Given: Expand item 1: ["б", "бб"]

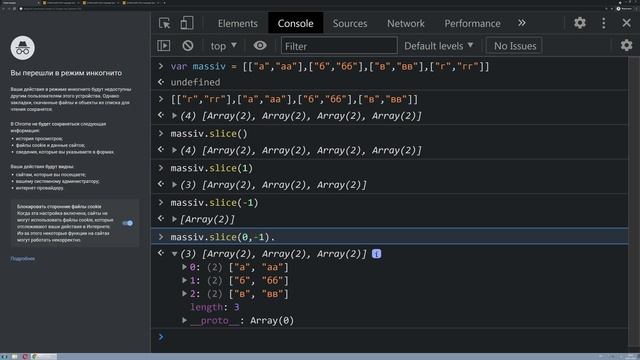Looking at the screenshot, I should (184, 280).
